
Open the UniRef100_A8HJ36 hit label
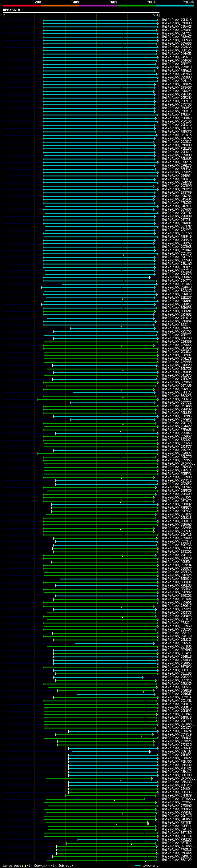coord(177,792)
